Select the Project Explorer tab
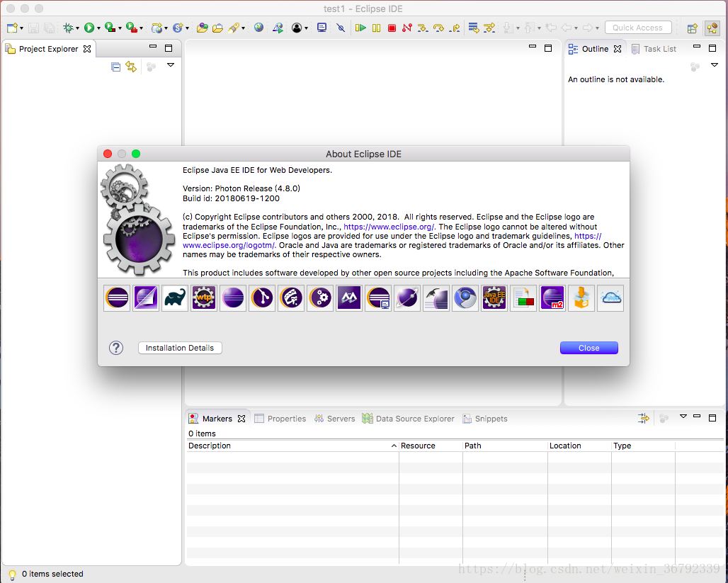The image size is (728, 583). pos(48,49)
